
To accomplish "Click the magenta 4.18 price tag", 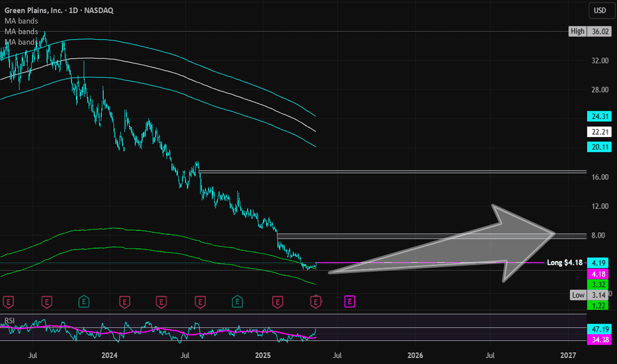I will pyautogui.click(x=598, y=274).
